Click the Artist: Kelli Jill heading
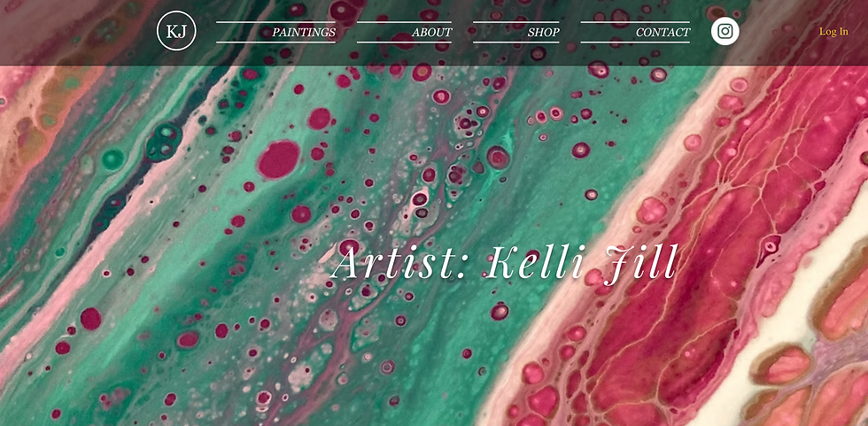The height and width of the screenshot is (426, 868). (504, 261)
